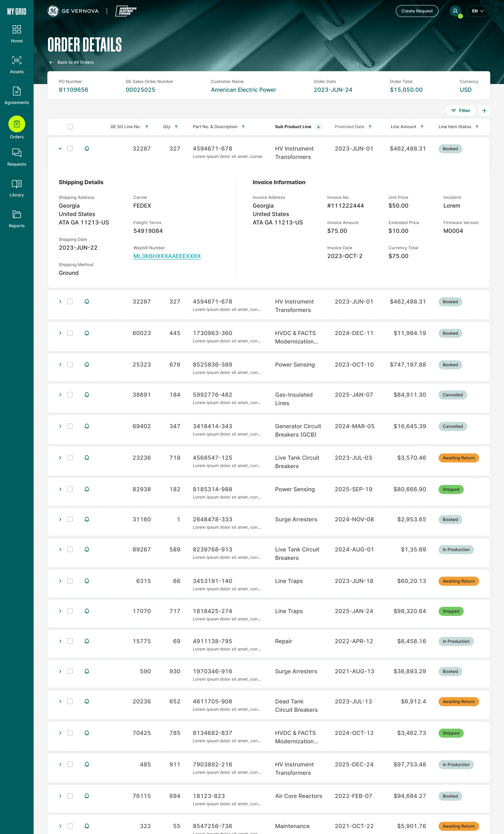Image resolution: width=504 pixels, height=834 pixels.
Task: Click promised date 2024-DEC-11
Action: 354,333
